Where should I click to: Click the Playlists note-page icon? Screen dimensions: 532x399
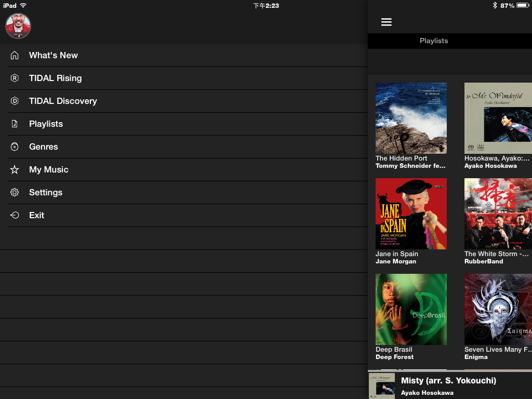15,124
